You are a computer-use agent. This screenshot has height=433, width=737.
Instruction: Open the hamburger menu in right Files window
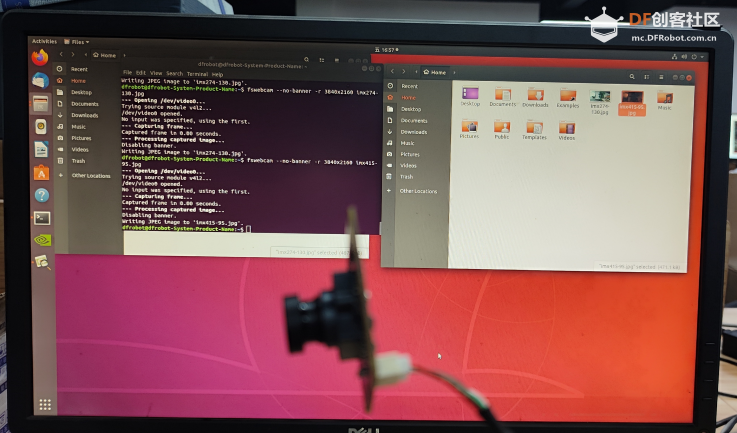pyautogui.click(x=661, y=77)
